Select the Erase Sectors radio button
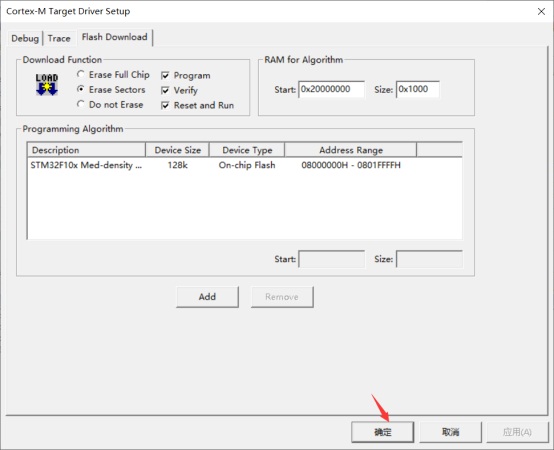The width and height of the screenshot is (554, 450). click(81, 89)
